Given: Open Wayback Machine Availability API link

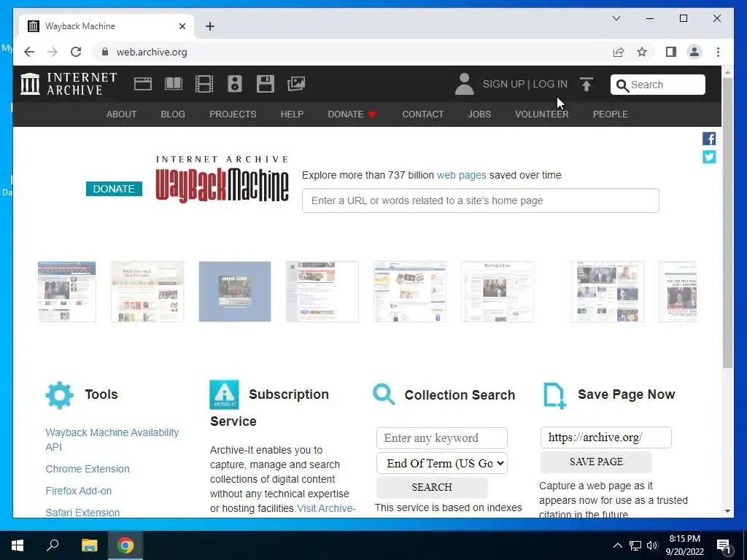Looking at the screenshot, I should click(x=112, y=440).
